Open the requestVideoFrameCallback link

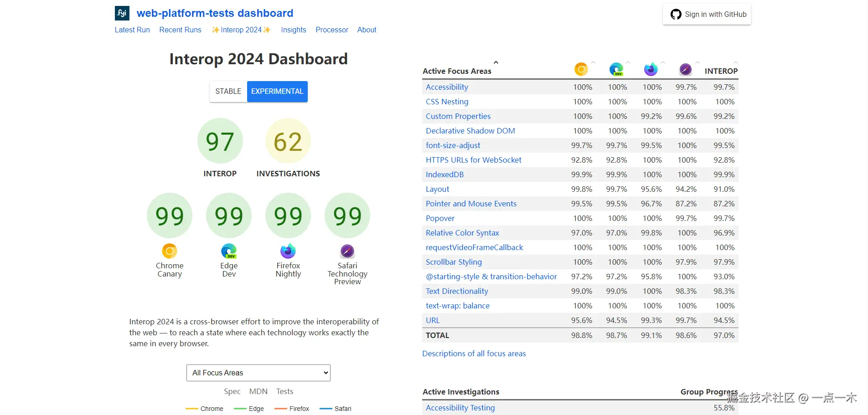point(475,247)
